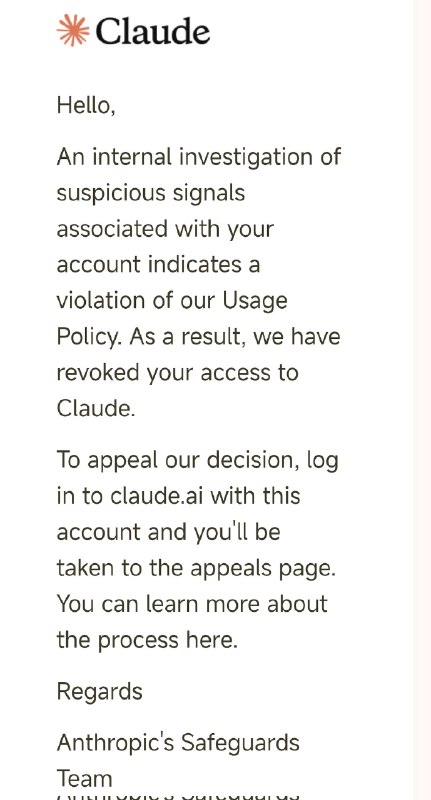Click the orange Claude starburst logo icon
The width and height of the screenshot is (431, 800).
pos(73,31)
